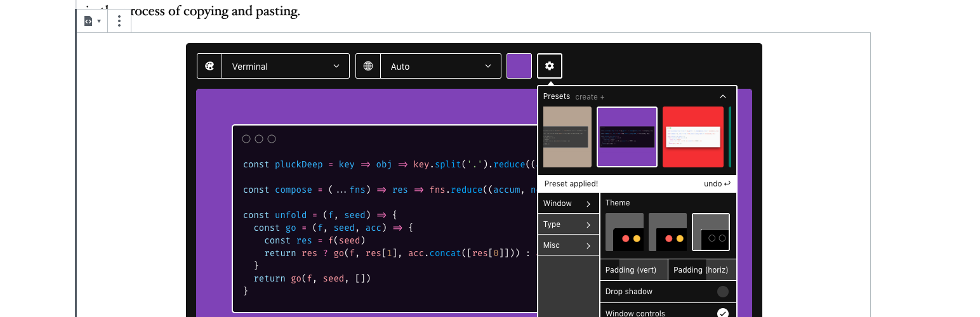Click the settings gear icon
The width and height of the screenshot is (980, 317).
[x=550, y=66]
